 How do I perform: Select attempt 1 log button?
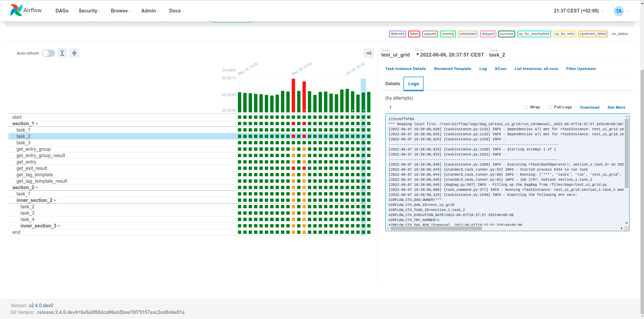point(390,107)
